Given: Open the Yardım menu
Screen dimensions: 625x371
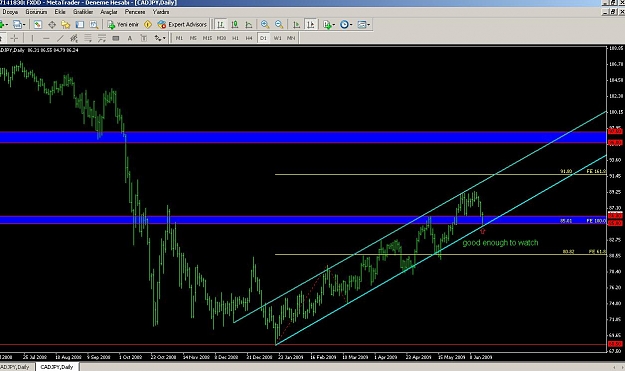Looking at the screenshot, I should coord(161,12).
